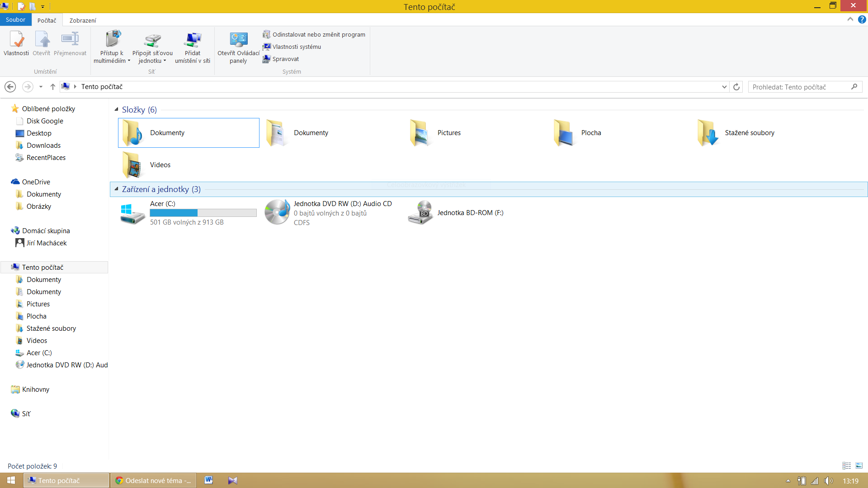This screenshot has height=488, width=868.
Task: Collapse the Zařízení a jednotky group
Action: pyautogui.click(x=116, y=189)
